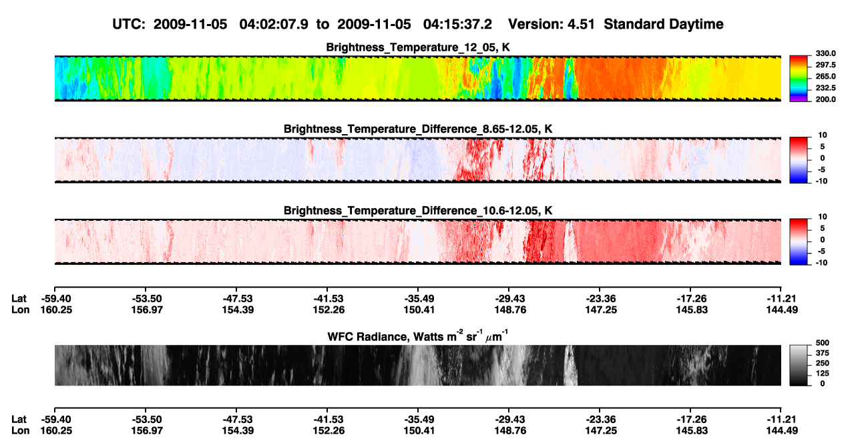Click the 232.5 colorbar tick label

[x=825, y=87]
